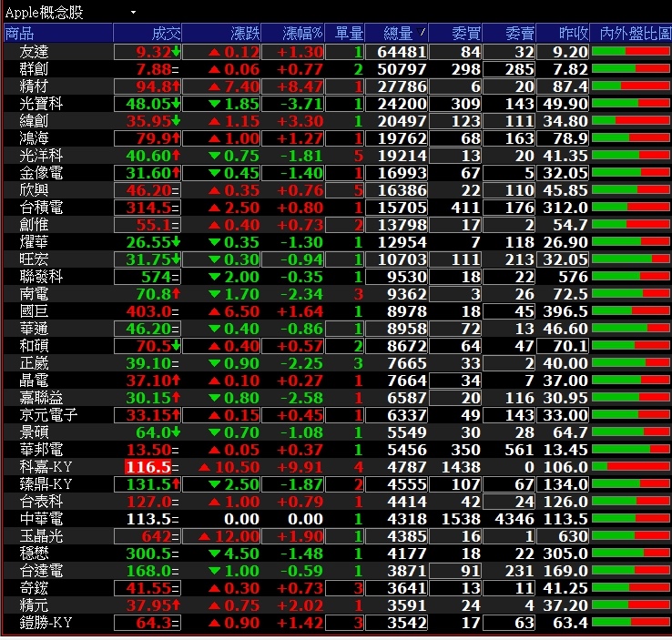This screenshot has height=640, width=672.
Task: Select the 中華電 stock name
Action: tap(41, 519)
